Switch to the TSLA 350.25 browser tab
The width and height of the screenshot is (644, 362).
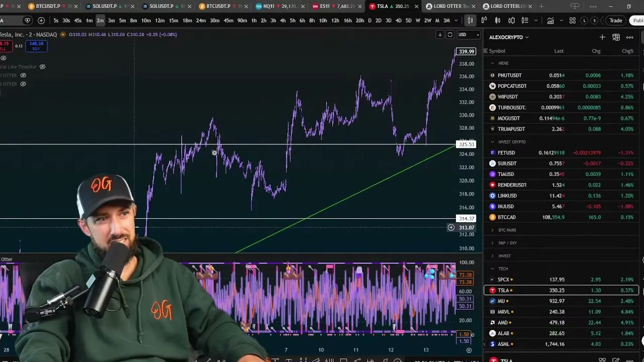pyautogui.click(x=394, y=7)
